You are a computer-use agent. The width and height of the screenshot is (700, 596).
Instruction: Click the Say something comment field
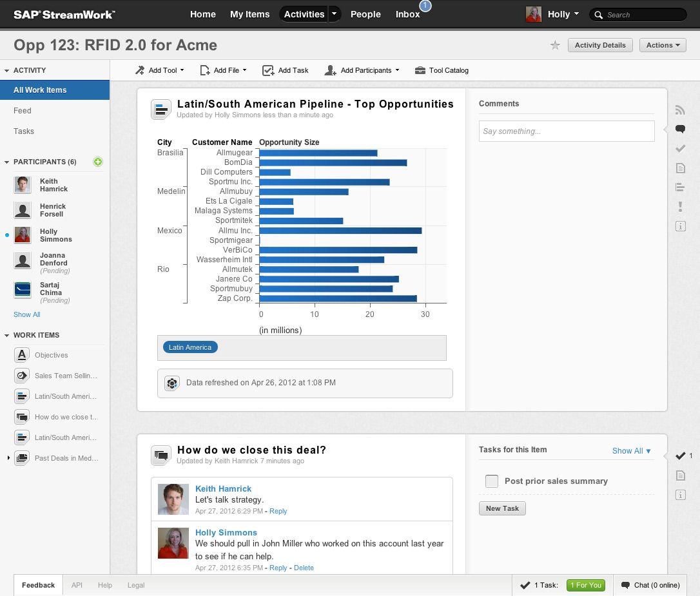(x=566, y=131)
